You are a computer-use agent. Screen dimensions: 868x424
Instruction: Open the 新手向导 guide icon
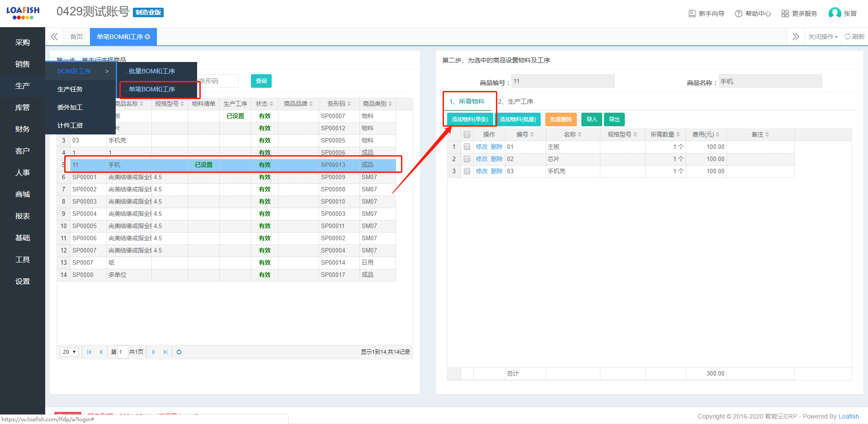click(x=692, y=14)
